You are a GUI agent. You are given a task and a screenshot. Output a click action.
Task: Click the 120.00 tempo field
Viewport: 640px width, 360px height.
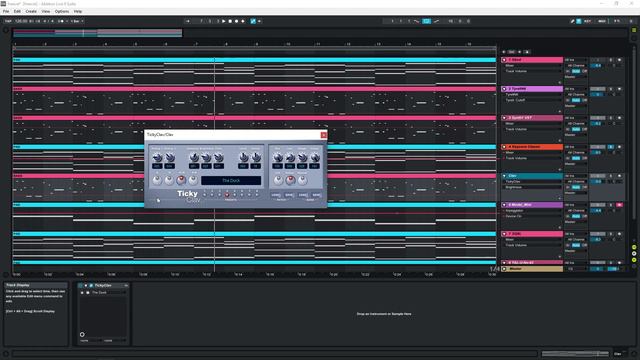(21, 21)
